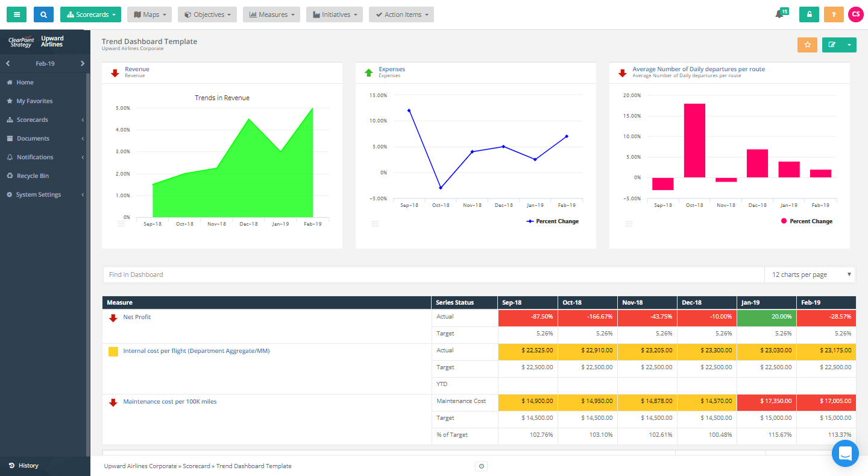
Task: Click the Upward Airlines Corporate breadcrumb
Action: point(140,466)
